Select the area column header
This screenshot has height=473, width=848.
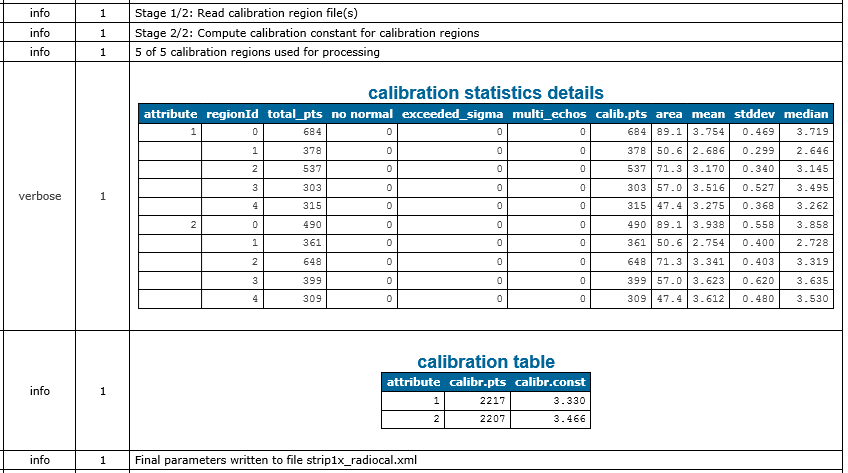pos(669,114)
